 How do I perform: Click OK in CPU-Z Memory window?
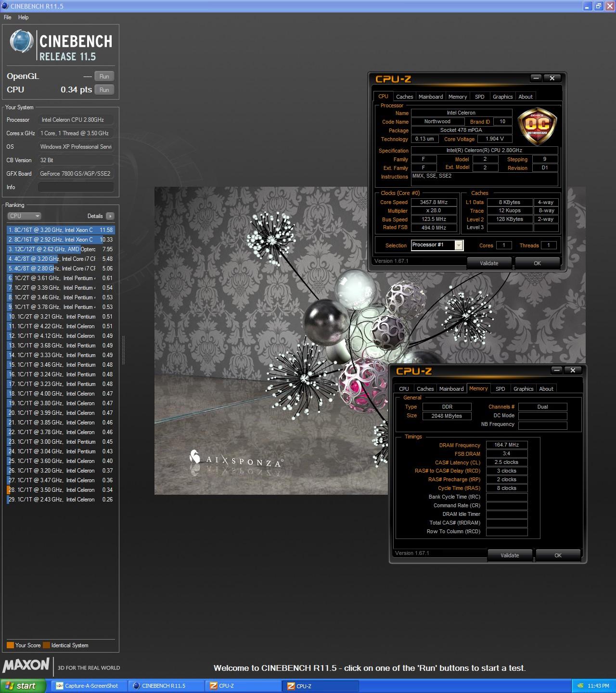click(558, 555)
